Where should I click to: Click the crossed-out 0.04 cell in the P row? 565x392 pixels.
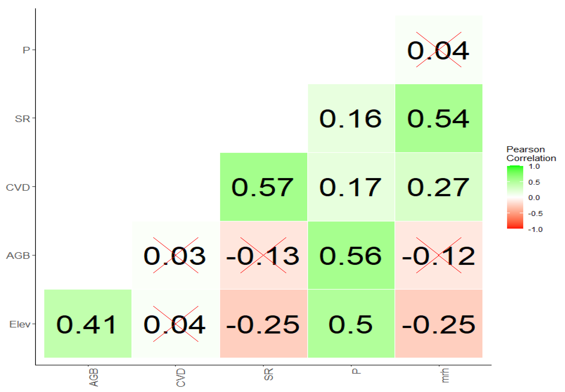[x=439, y=50]
